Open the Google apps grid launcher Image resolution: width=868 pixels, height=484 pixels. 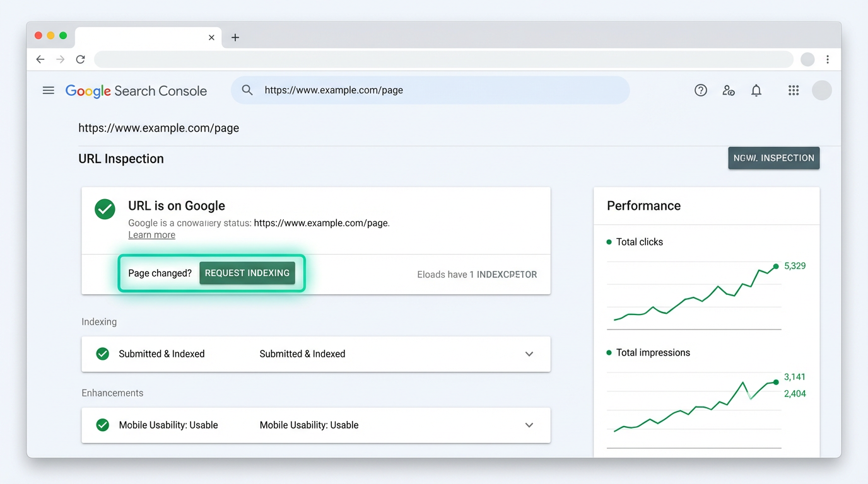(x=793, y=90)
